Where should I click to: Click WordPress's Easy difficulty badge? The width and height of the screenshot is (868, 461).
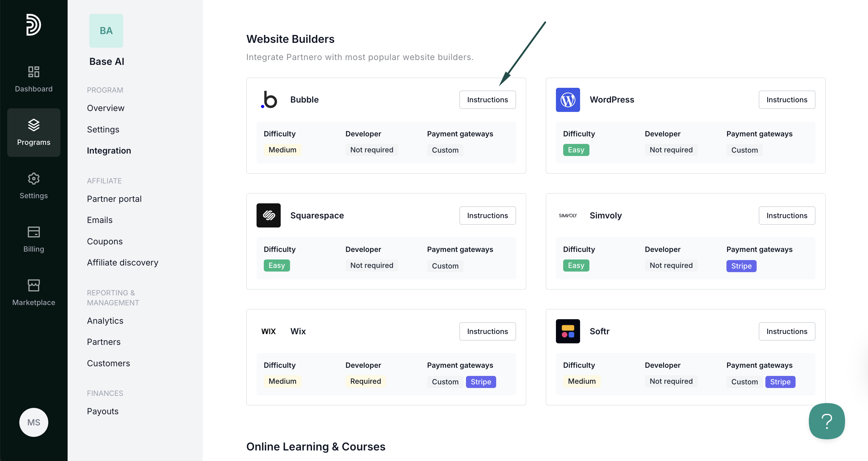tap(576, 150)
